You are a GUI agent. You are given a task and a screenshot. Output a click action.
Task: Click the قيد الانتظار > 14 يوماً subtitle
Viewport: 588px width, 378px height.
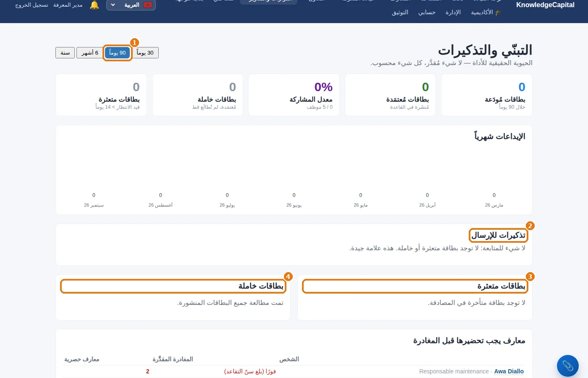[x=118, y=107]
